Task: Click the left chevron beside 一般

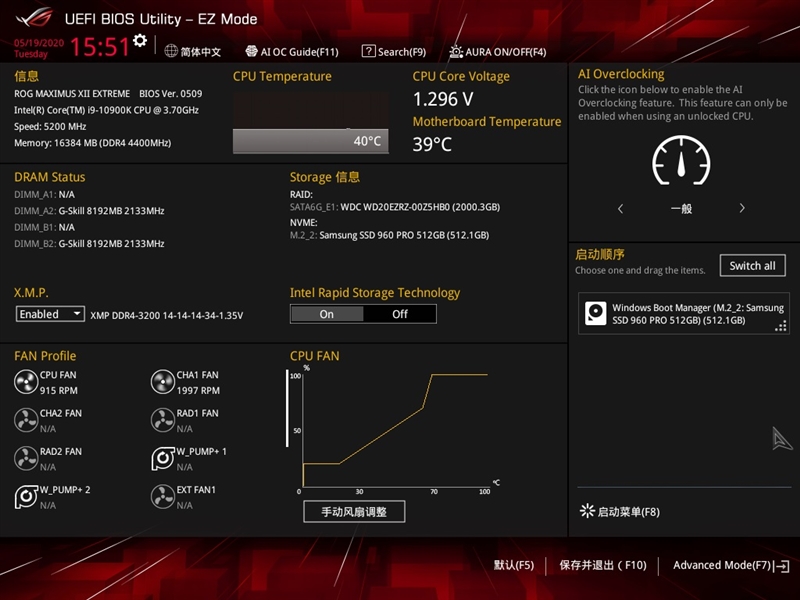Action: [620, 208]
